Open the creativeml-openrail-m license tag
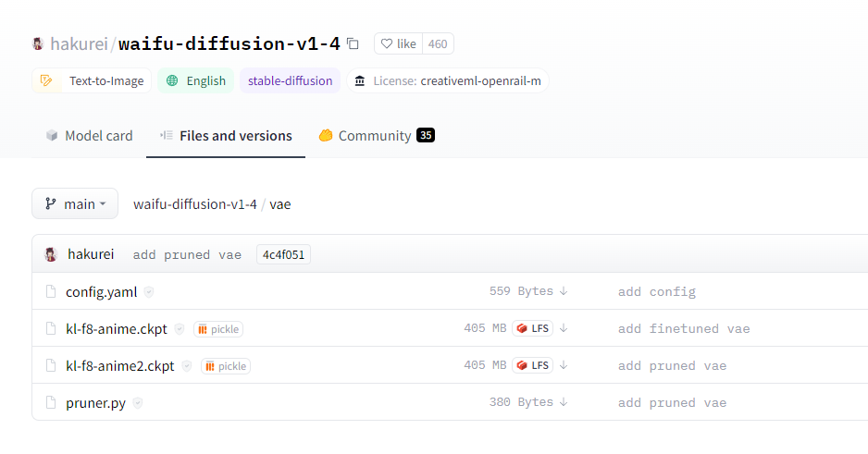This screenshot has width=868, height=454. click(448, 80)
